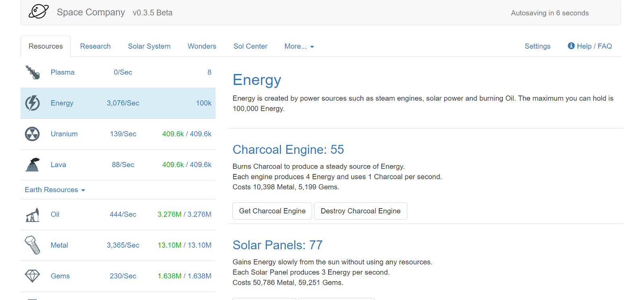The height and width of the screenshot is (300, 644).
Task: Select the Uranium resource name
Action: (64, 134)
